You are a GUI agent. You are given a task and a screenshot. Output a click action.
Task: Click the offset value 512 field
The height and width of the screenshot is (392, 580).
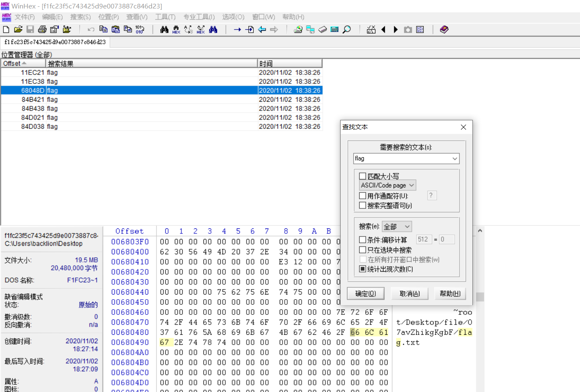click(x=424, y=239)
